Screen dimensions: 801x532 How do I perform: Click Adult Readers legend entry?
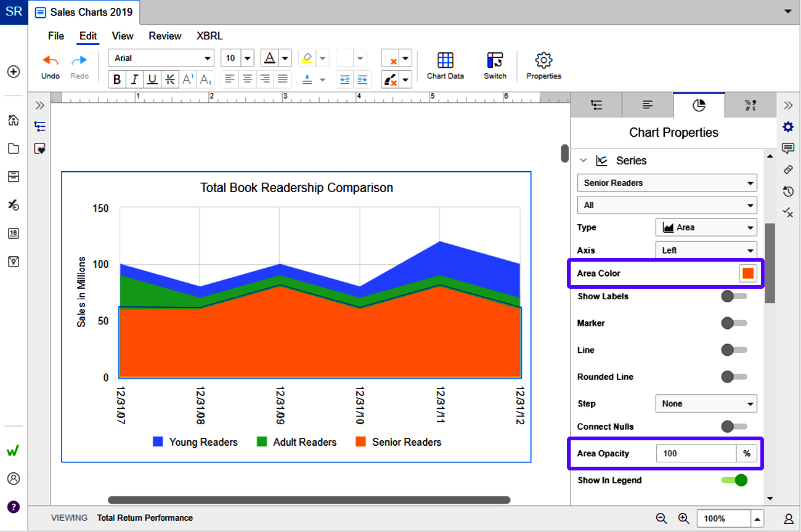296,442
